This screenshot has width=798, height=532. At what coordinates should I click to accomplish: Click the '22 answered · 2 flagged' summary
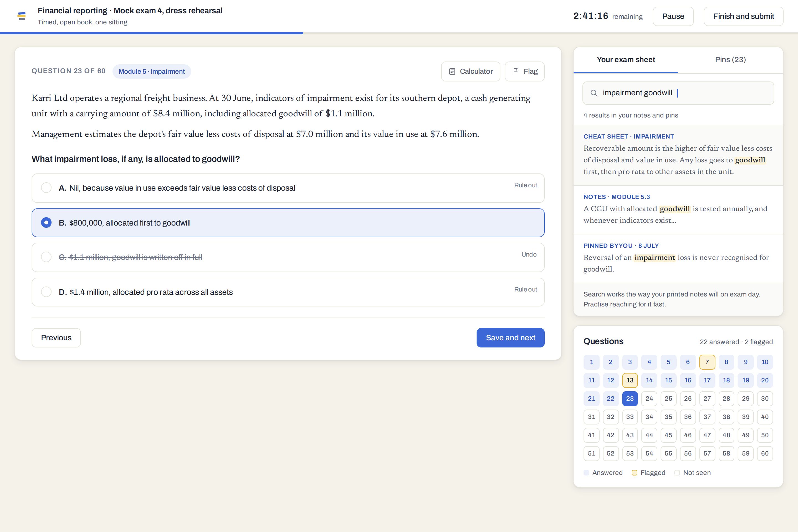(736, 342)
